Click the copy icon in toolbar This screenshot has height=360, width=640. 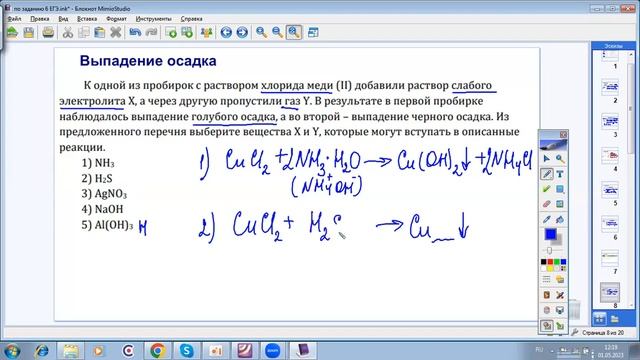pyautogui.click(x=84, y=32)
